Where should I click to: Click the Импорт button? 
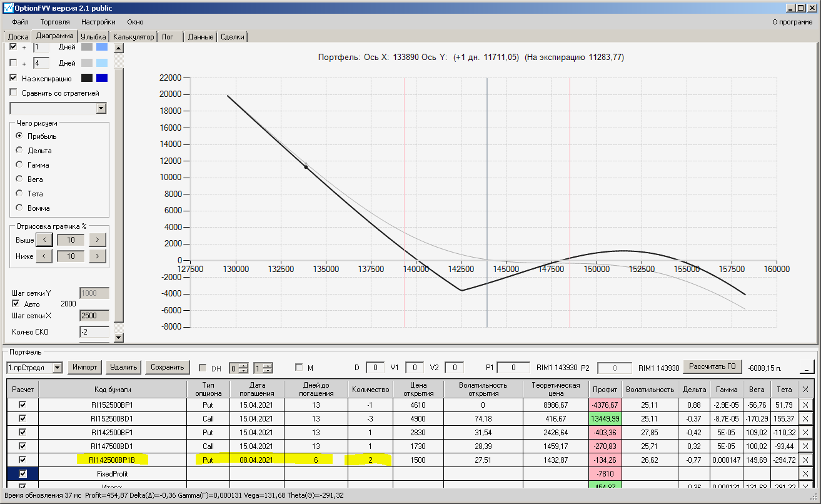pos(84,367)
